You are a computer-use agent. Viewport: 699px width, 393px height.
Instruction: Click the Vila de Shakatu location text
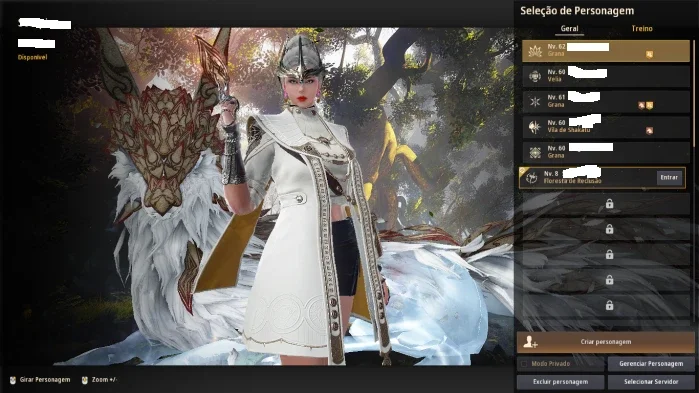click(x=569, y=130)
